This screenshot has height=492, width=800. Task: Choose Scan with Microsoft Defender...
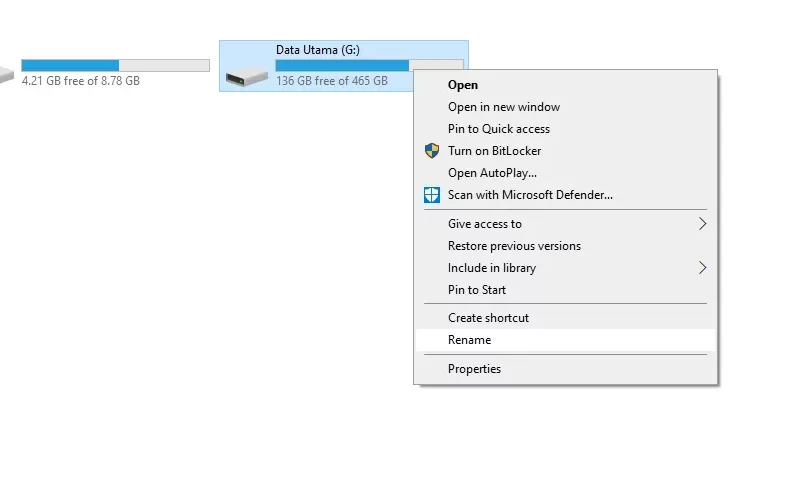[x=565, y=194]
